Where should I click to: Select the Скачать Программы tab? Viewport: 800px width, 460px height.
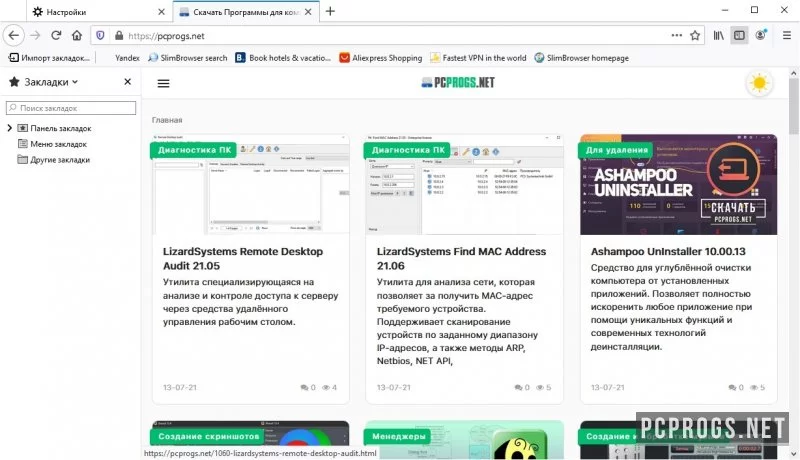coord(246,12)
